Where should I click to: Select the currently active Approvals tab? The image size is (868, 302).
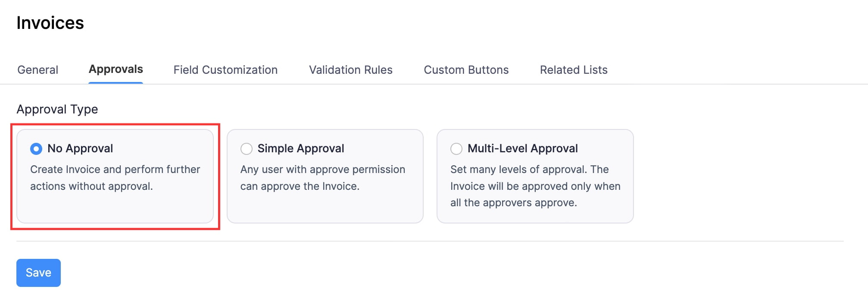(x=116, y=69)
